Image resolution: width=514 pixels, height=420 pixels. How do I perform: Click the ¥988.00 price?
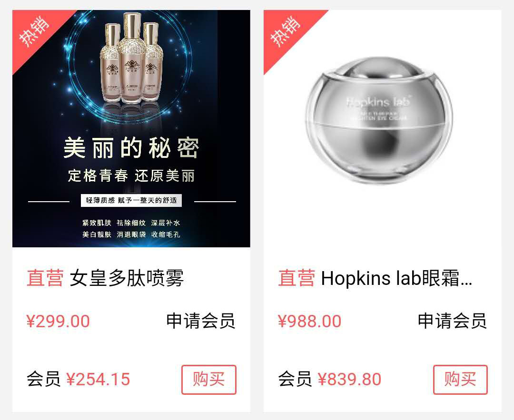pyautogui.click(x=309, y=321)
